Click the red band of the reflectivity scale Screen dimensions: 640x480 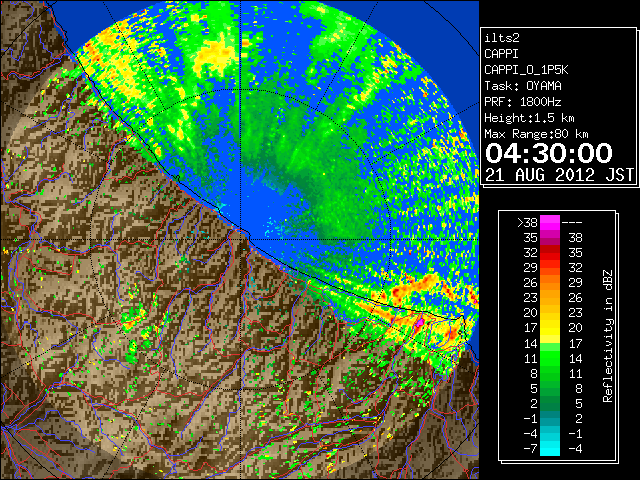[550, 253]
